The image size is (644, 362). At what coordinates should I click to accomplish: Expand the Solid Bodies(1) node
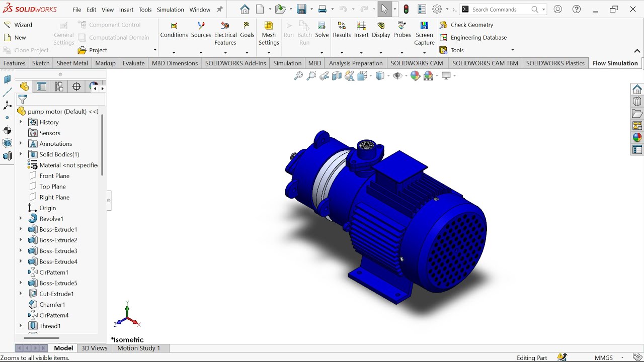click(21, 154)
